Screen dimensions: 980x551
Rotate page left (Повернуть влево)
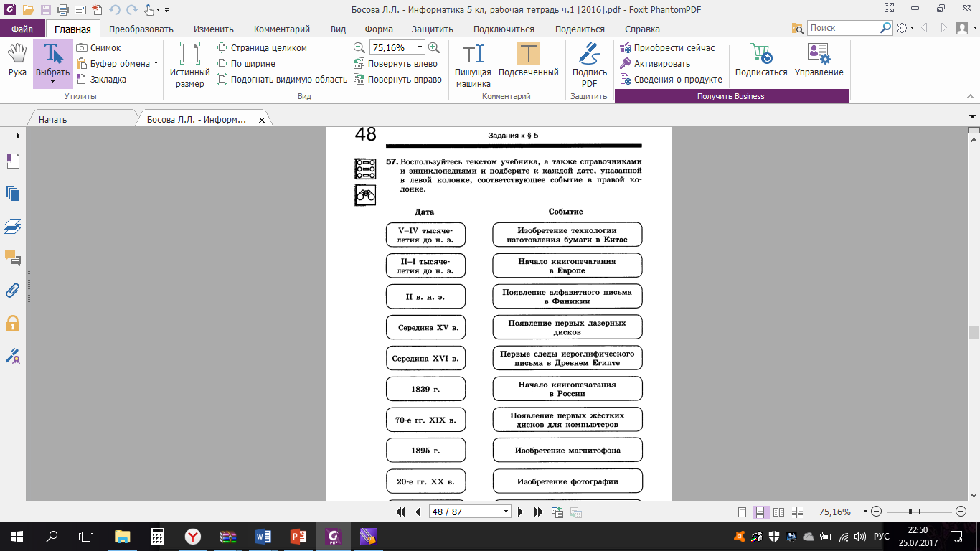pos(396,63)
